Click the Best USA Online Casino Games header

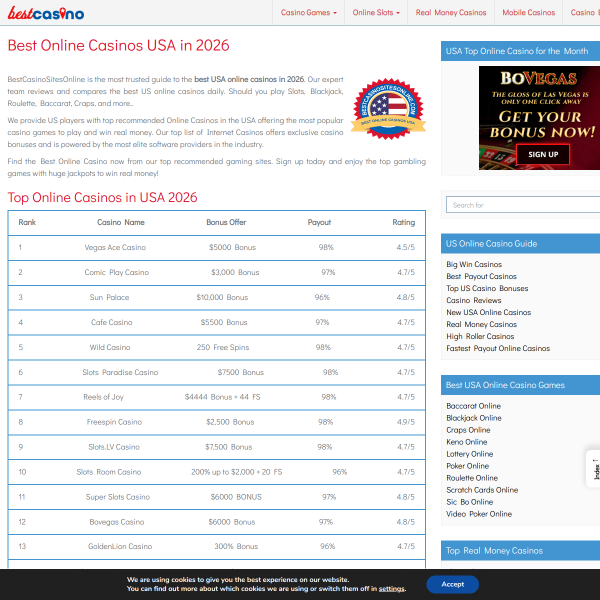tap(520, 385)
